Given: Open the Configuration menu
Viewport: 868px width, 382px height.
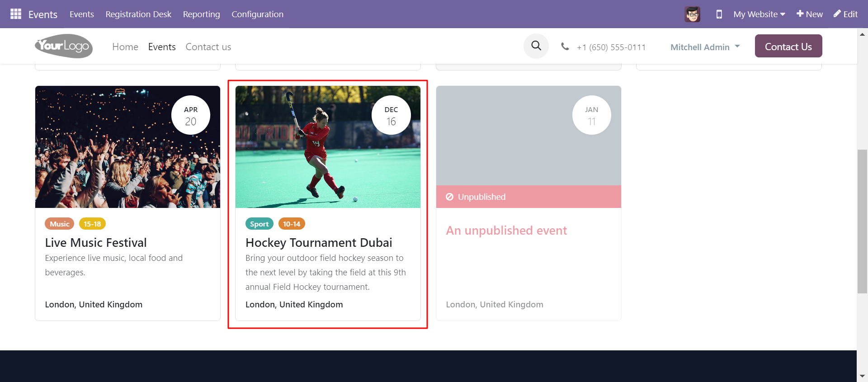Looking at the screenshot, I should click(x=257, y=14).
